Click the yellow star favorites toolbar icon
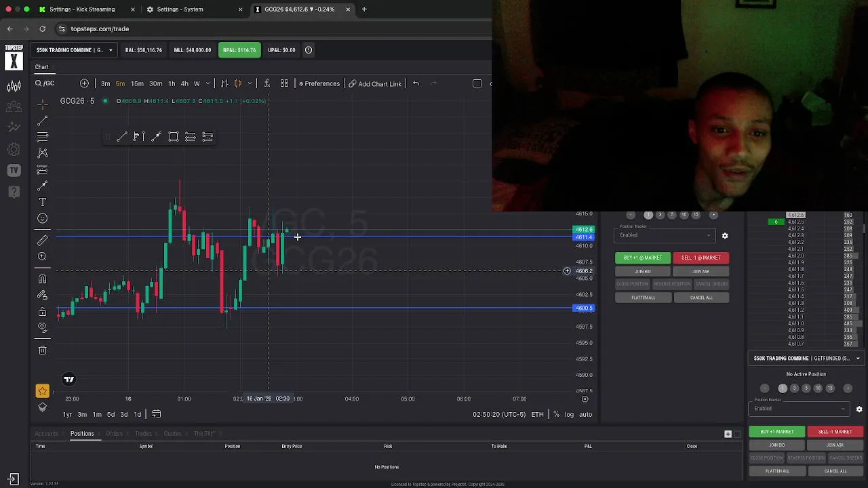 pyautogui.click(x=42, y=390)
